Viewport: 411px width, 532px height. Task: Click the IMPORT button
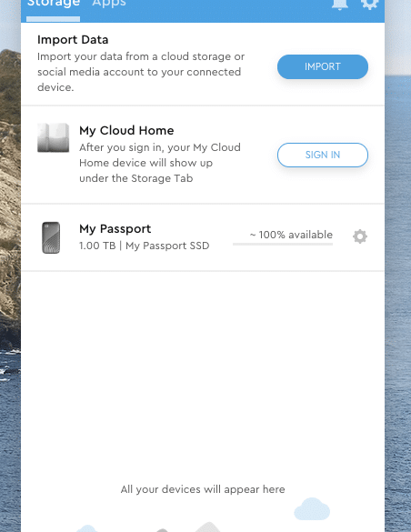pos(323,66)
